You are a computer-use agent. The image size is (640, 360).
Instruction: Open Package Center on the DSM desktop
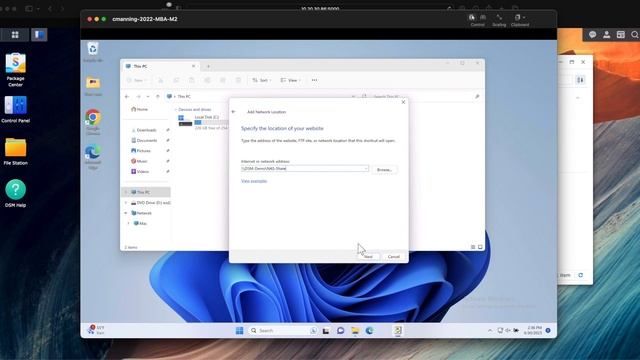coord(16,70)
